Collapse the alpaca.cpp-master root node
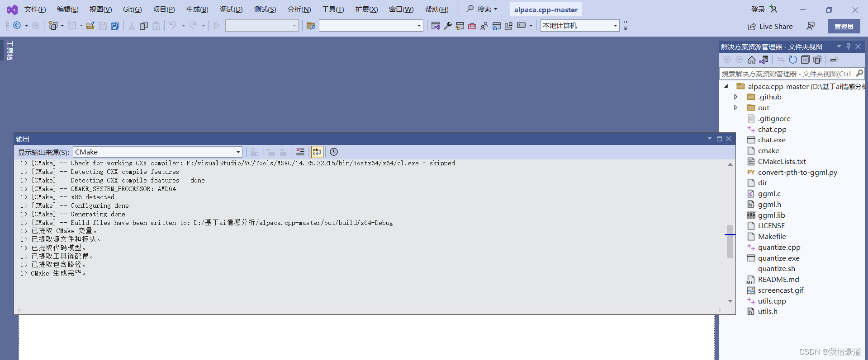 tap(726, 86)
